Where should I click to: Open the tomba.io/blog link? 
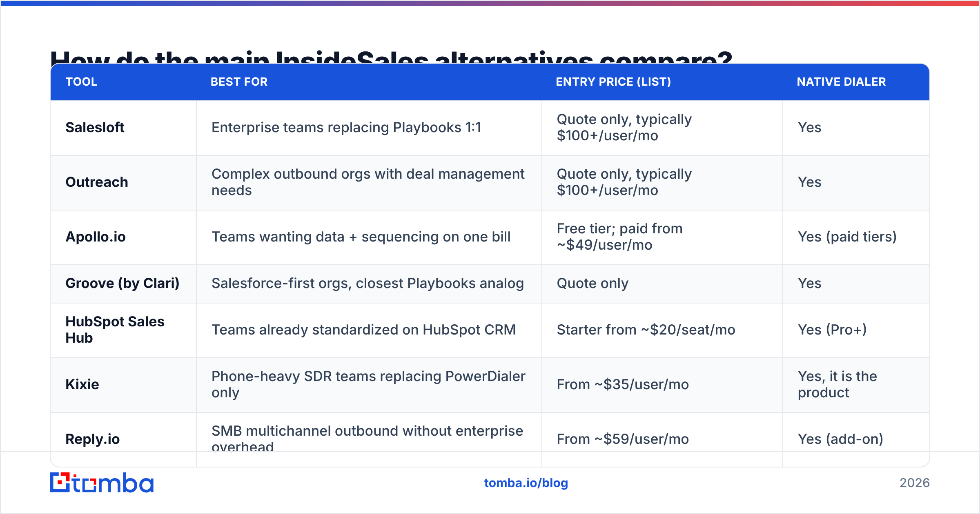(x=526, y=483)
